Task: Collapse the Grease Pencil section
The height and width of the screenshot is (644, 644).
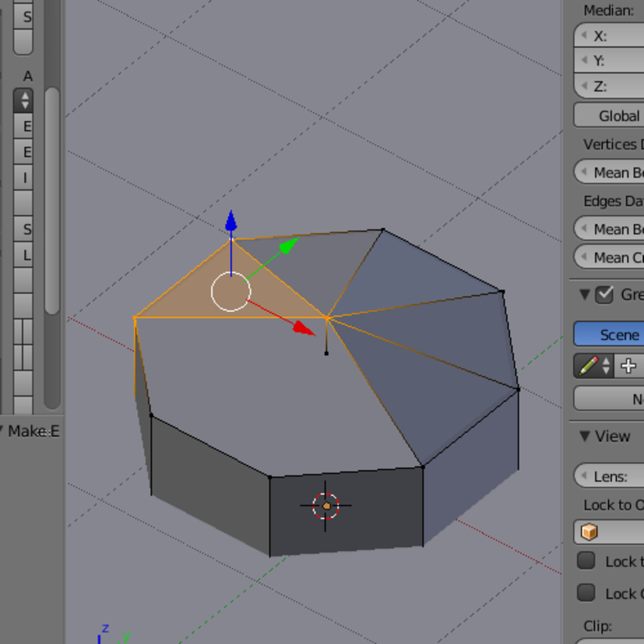Action: [585, 294]
